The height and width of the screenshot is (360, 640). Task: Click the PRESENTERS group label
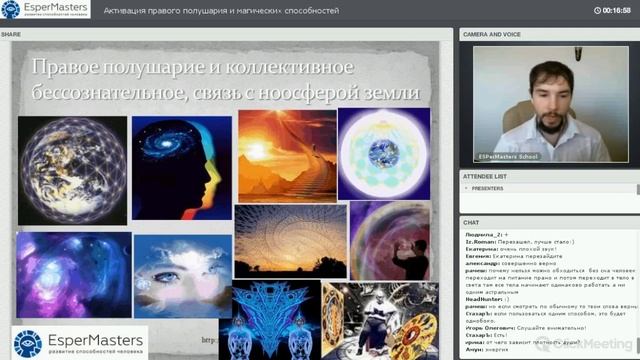(x=487, y=189)
